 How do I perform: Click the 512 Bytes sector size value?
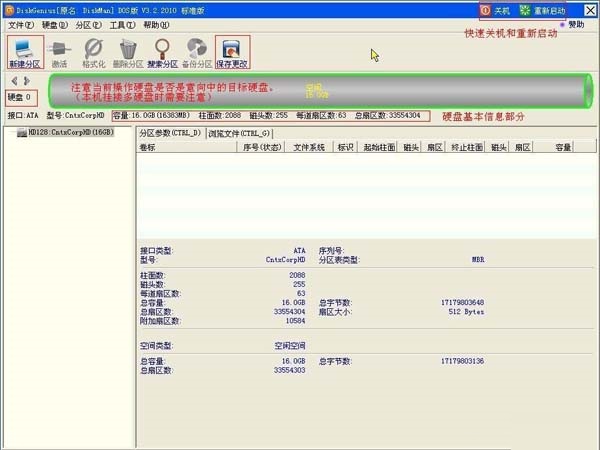coord(466,311)
